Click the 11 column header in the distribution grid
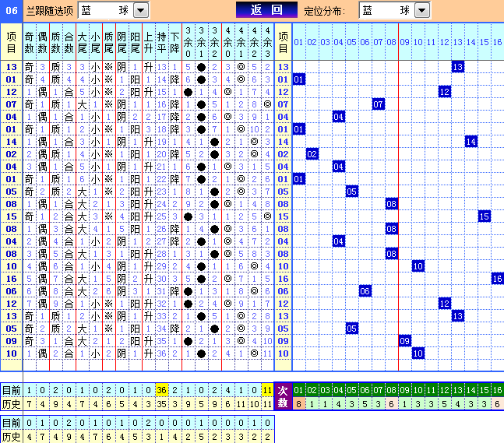 click(431, 42)
